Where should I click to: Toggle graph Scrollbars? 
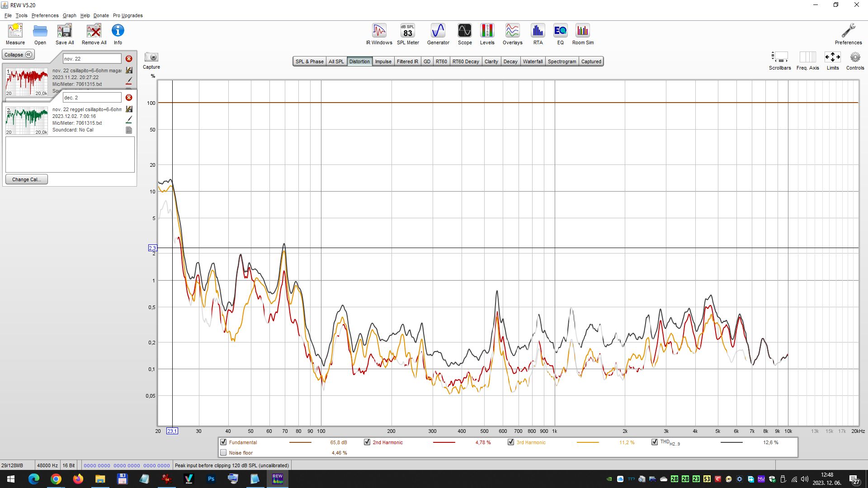(780, 61)
